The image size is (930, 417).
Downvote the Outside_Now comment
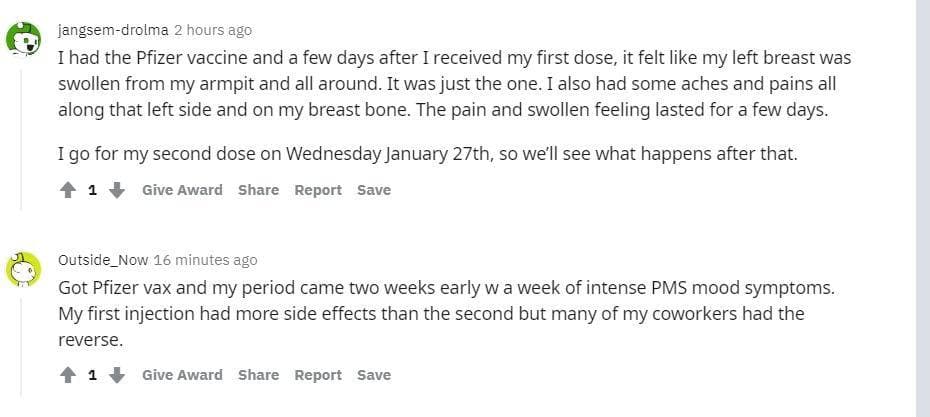(116, 375)
